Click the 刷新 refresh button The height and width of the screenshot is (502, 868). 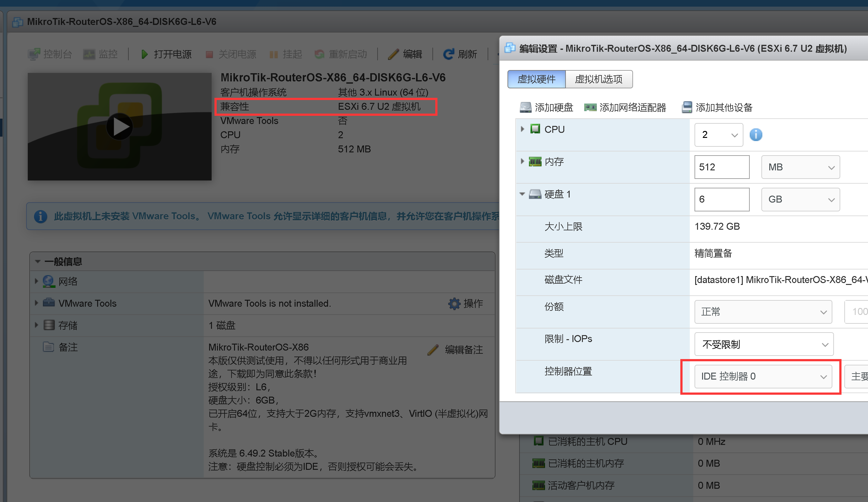coord(460,54)
